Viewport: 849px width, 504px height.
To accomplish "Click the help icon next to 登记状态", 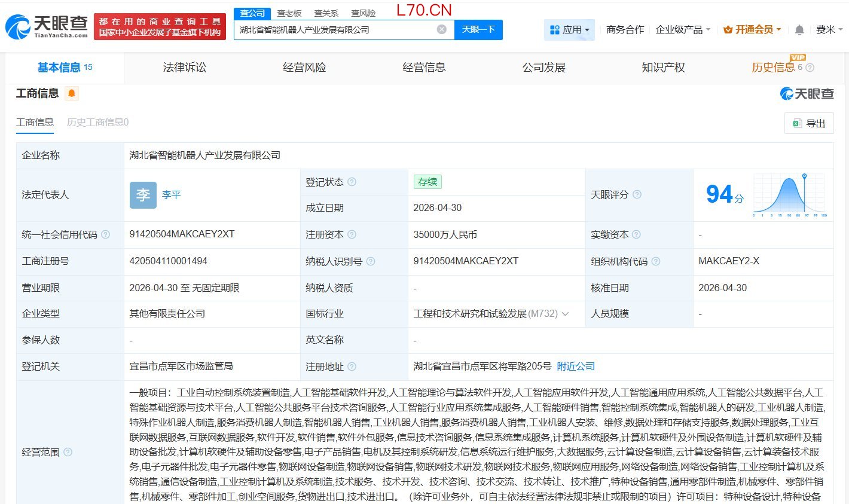I will 352,182.
